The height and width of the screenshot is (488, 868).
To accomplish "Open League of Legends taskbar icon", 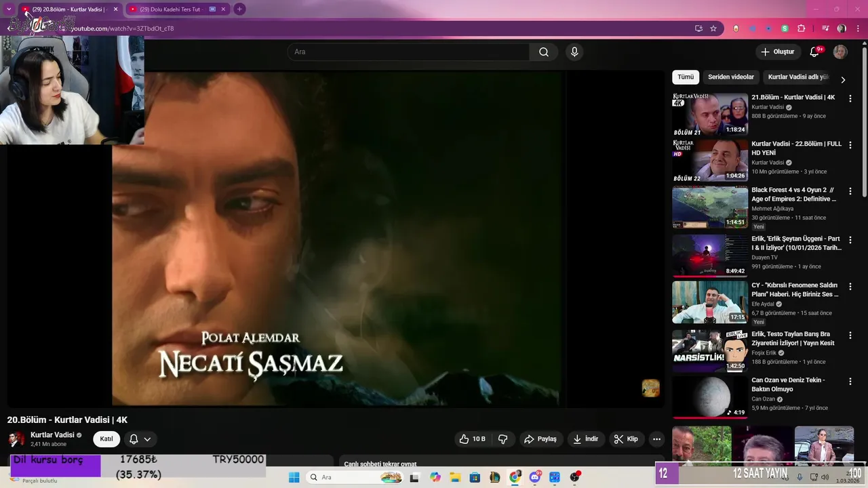I will pyautogui.click(x=495, y=477).
